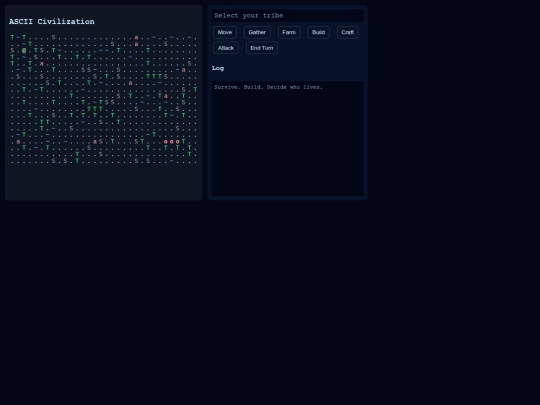
Task: Click the 'Log' heading
Action: coord(218,68)
